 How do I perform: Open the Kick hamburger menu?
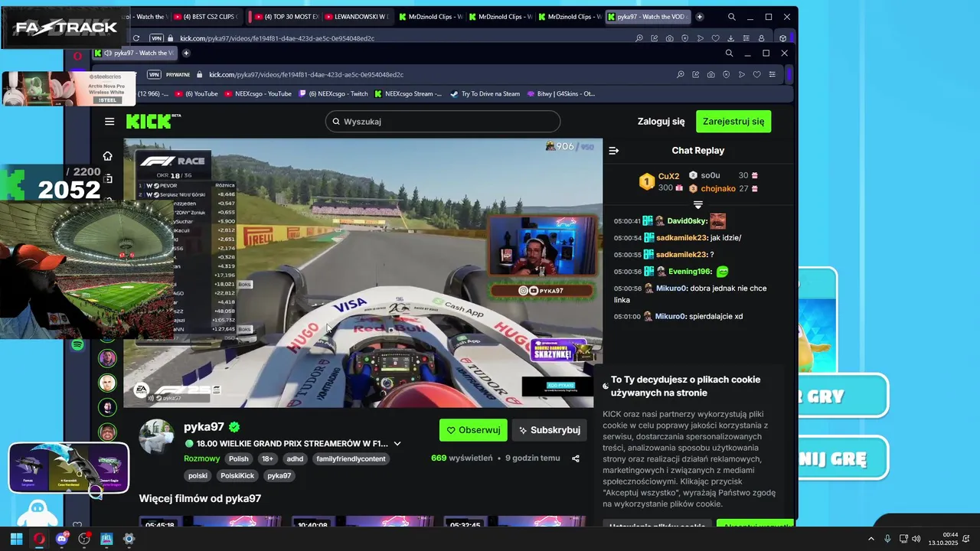point(109,121)
